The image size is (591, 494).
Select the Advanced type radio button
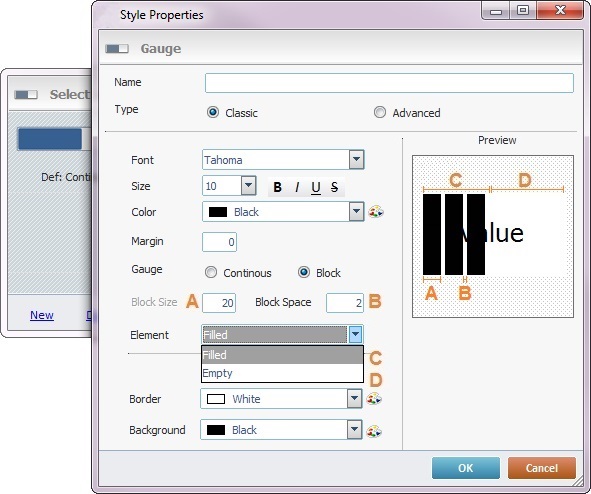[x=380, y=112]
